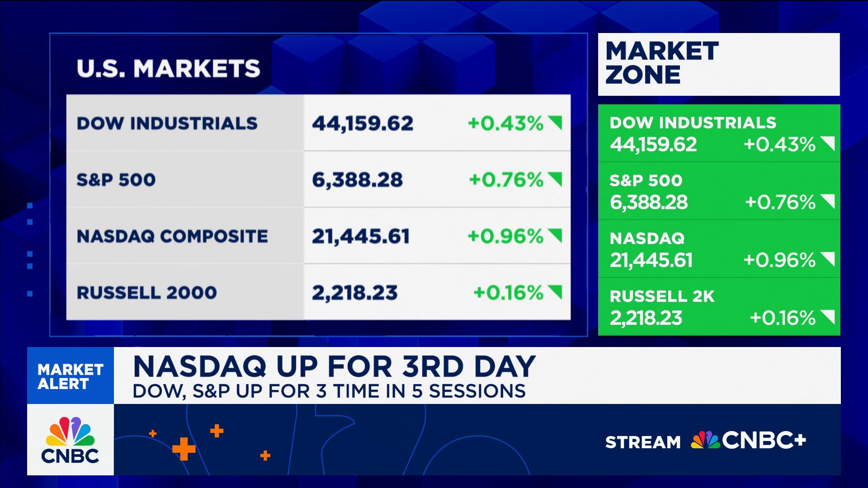868x488 pixels.
Task: Select the Dow Industrials row label
Action: click(x=167, y=123)
